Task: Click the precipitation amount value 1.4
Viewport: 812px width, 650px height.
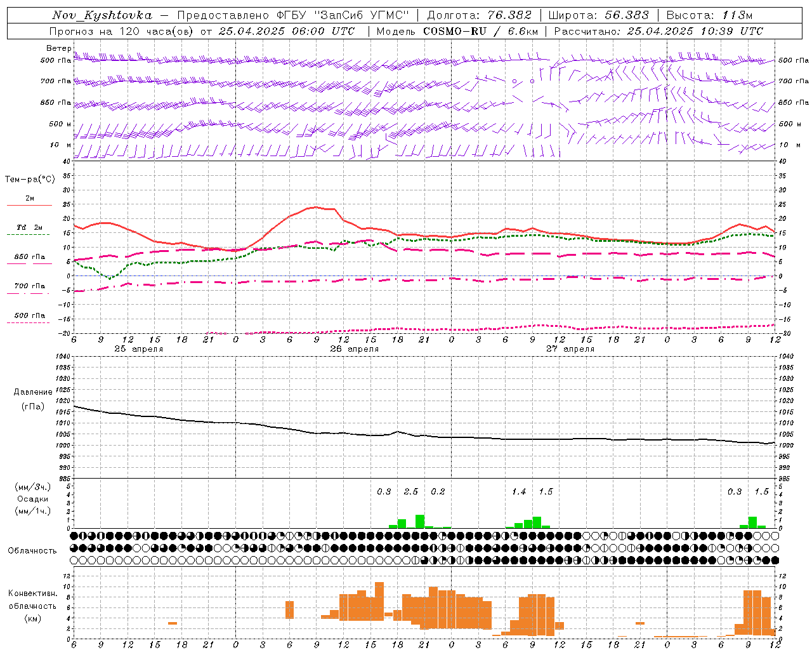Action: [519, 492]
